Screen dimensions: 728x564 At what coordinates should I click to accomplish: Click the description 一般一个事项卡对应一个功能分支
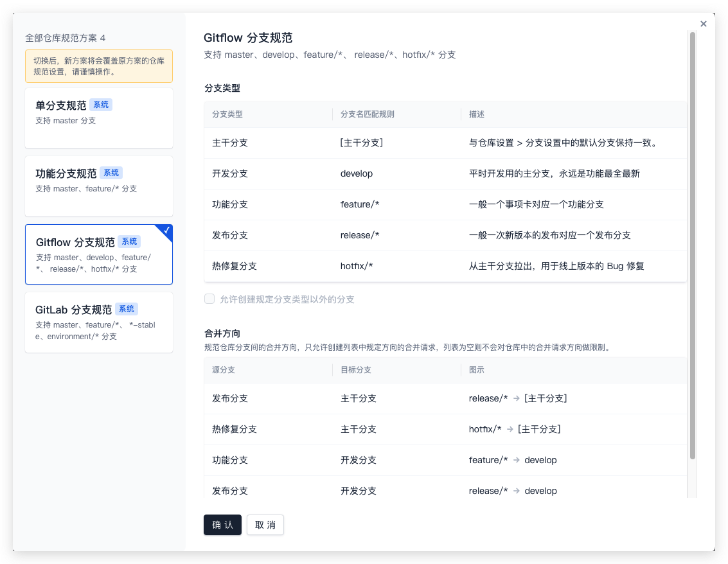pos(537,204)
